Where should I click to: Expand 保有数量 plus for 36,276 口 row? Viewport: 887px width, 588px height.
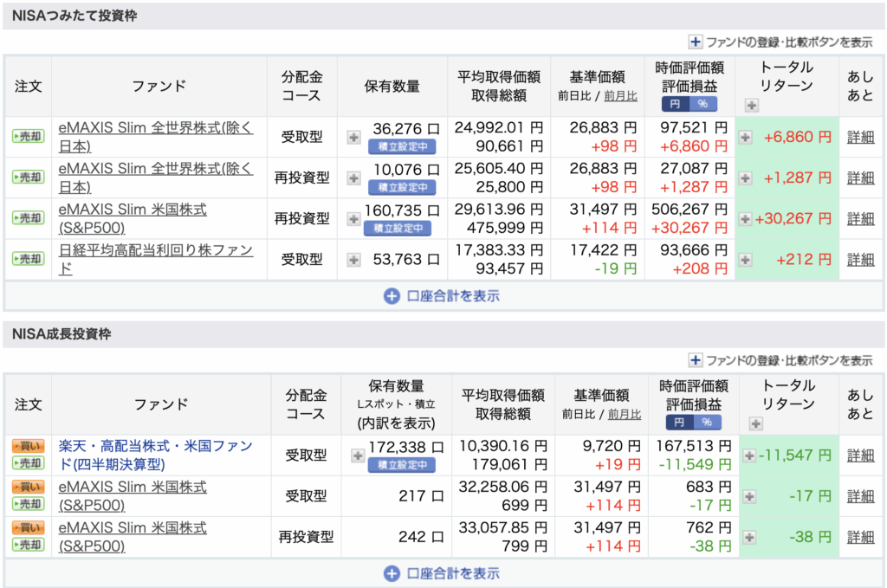pyautogui.click(x=353, y=137)
